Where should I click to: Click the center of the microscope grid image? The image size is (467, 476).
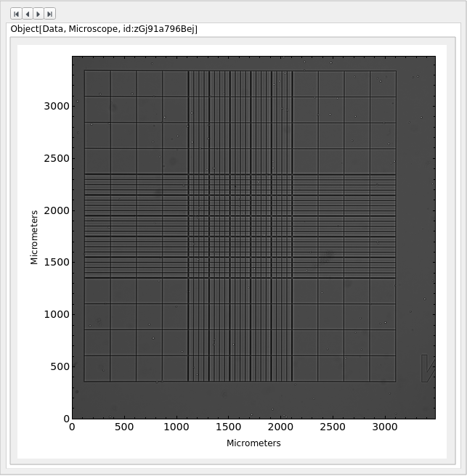click(x=240, y=226)
